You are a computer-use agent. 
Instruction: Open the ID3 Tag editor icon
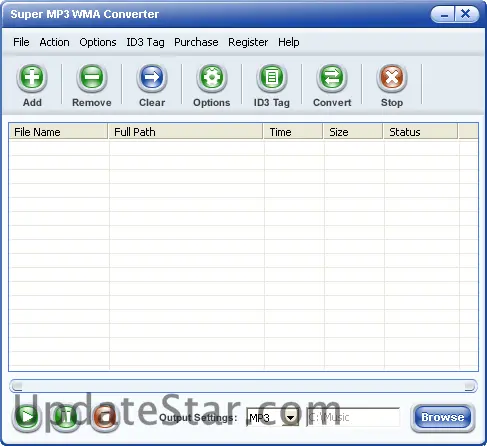pyautogui.click(x=272, y=78)
